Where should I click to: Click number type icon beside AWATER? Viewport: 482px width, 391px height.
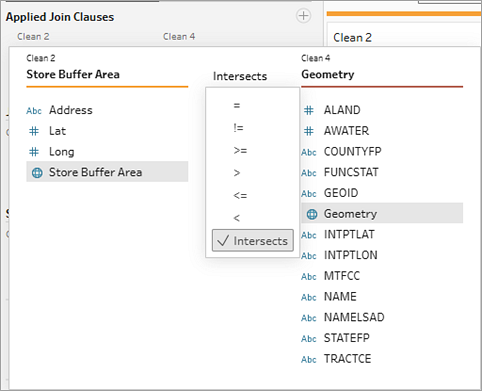pyautogui.click(x=309, y=131)
